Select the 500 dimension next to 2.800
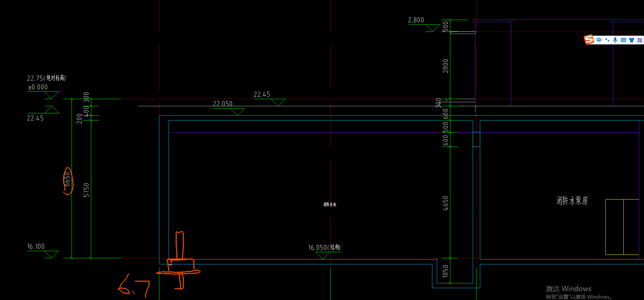This screenshot has height=300, width=644. pyautogui.click(x=446, y=26)
